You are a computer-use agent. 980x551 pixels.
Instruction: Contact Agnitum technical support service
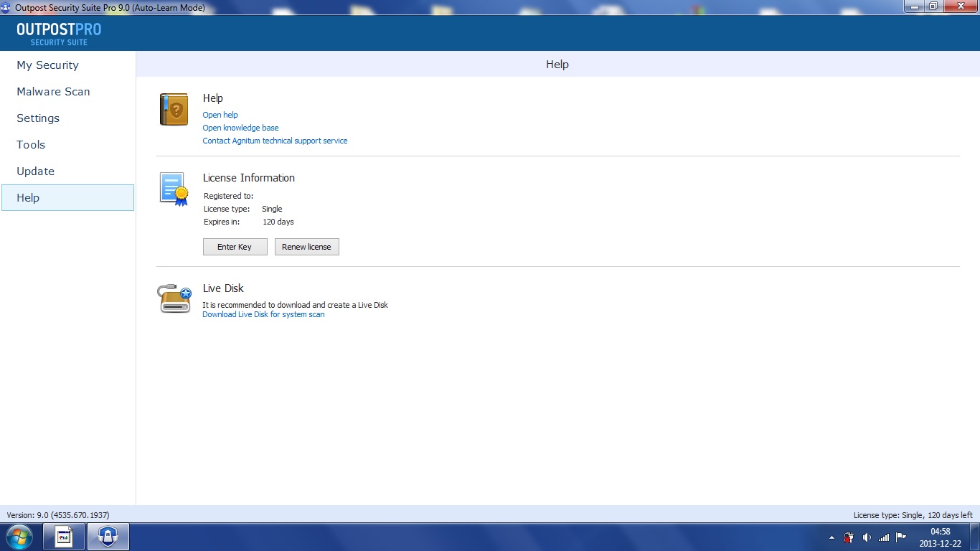[x=275, y=141]
